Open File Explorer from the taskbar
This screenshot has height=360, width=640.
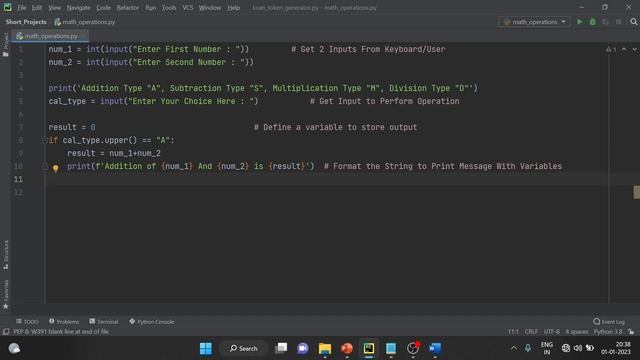[325, 348]
